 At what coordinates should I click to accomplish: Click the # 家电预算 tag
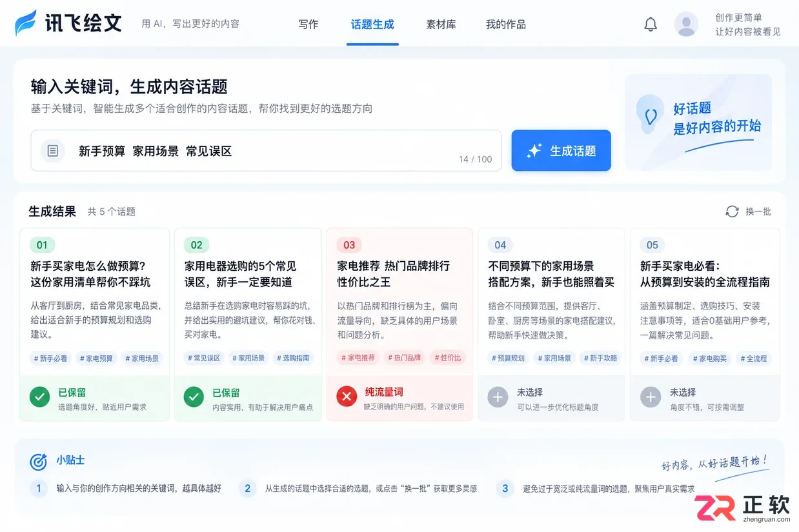click(97, 358)
